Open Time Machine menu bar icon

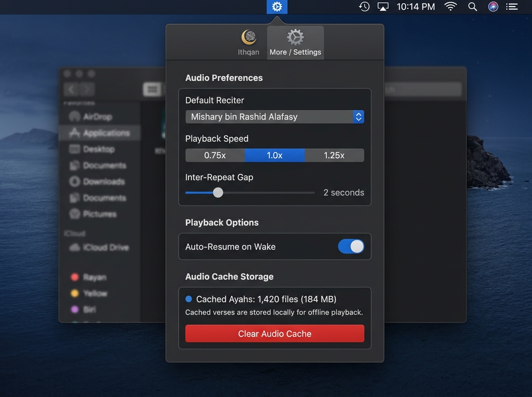[x=364, y=7]
